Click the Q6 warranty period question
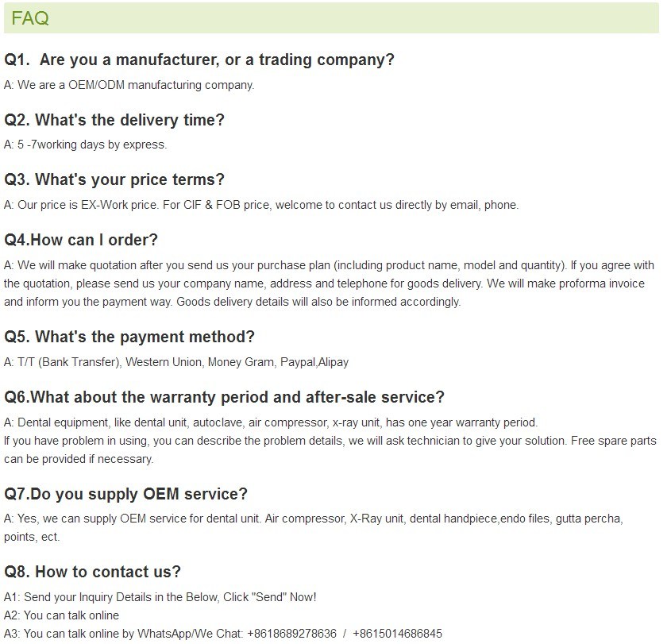This screenshot has width=671, height=644. click(225, 396)
